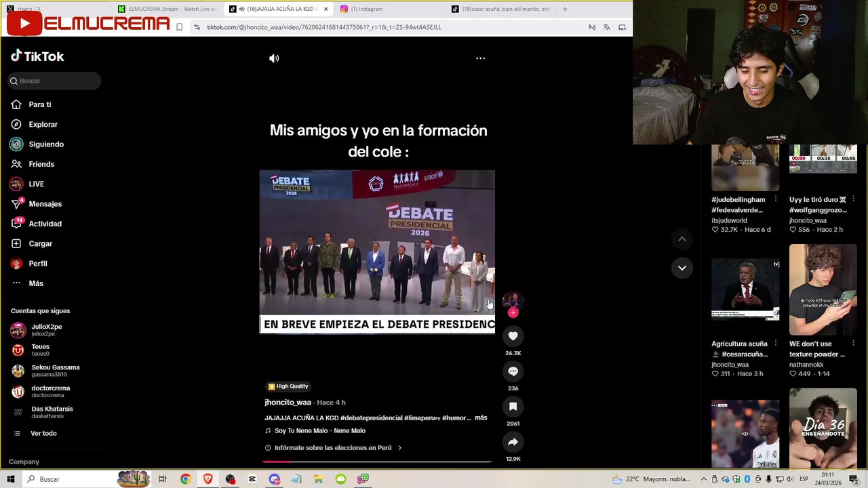Like the video with the heart icon

513,336
